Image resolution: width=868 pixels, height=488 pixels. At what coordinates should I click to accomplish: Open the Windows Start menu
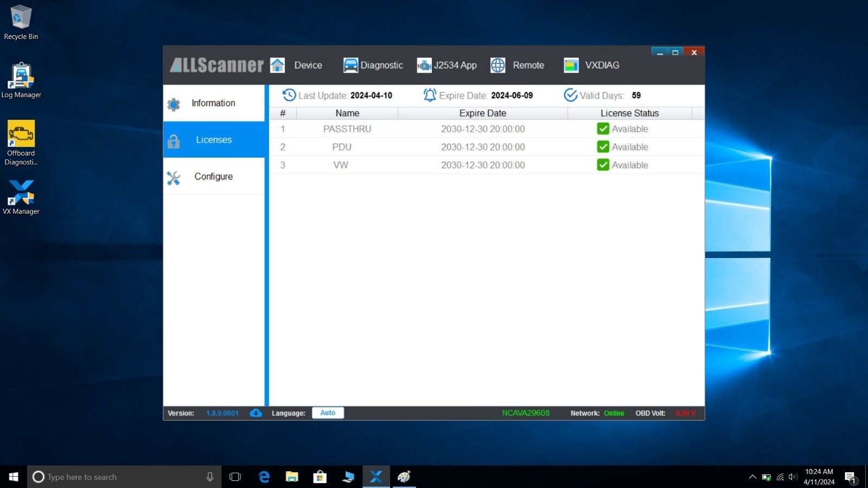point(14,477)
